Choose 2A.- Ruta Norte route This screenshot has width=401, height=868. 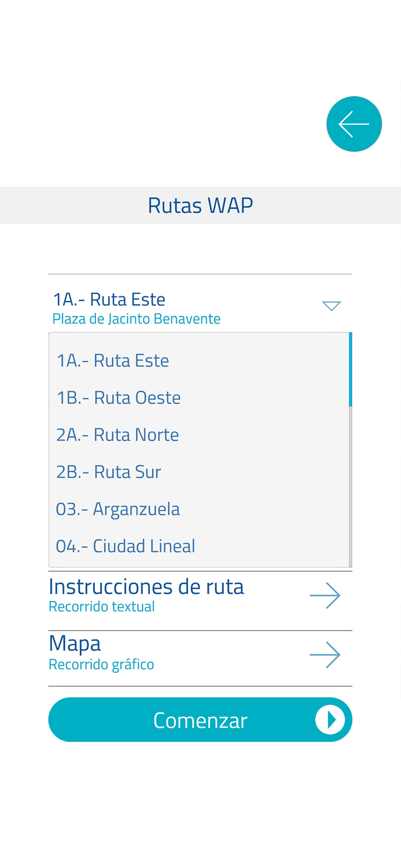click(117, 434)
